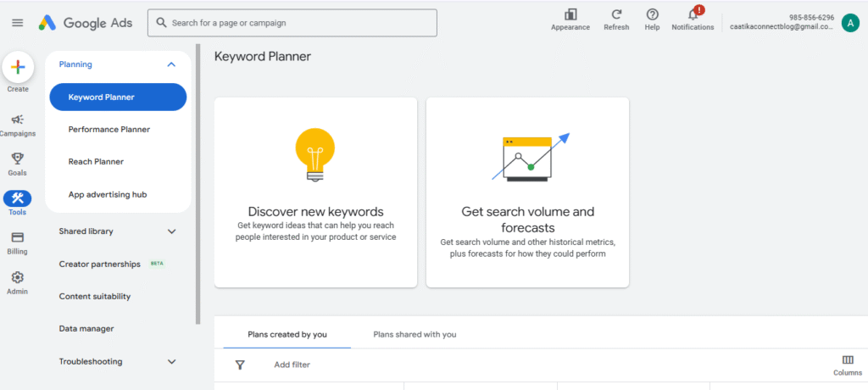Collapse the Planning section
The image size is (868, 390).
point(171,64)
